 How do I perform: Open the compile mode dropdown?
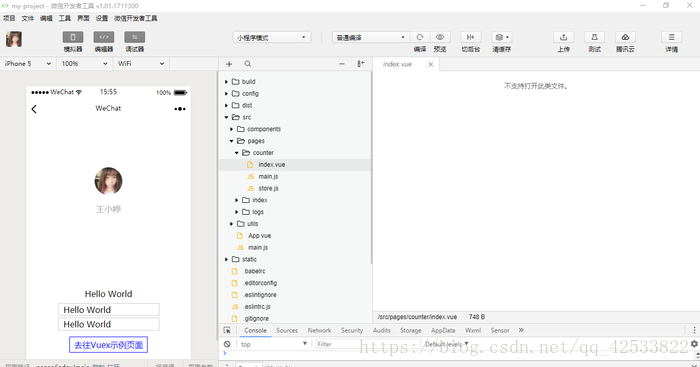coord(371,38)
